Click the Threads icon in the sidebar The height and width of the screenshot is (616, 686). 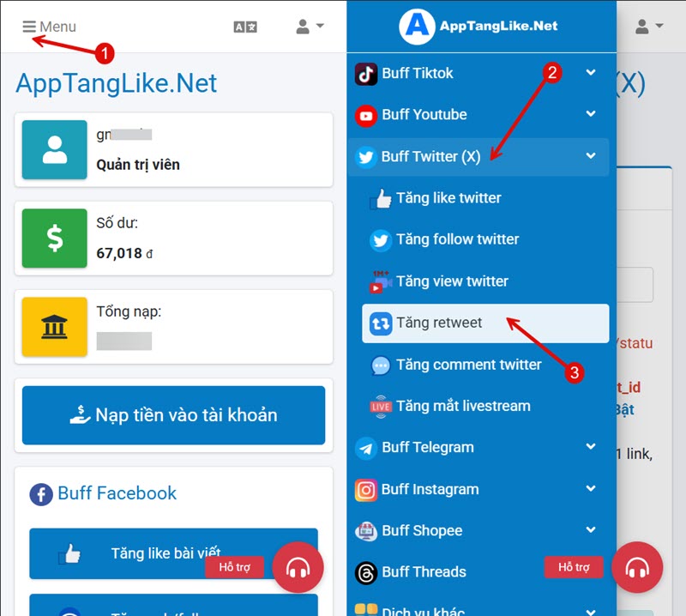point(366,573)
